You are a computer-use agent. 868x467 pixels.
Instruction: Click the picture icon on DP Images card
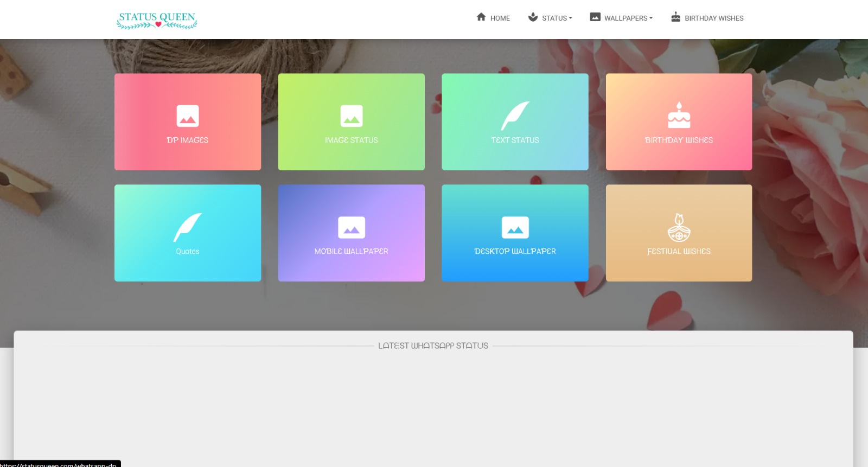pyautogui.click(x=188, y=116)
